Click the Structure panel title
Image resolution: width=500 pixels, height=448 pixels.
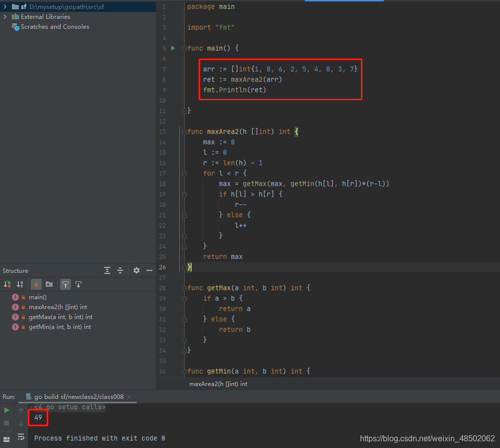tap(15, 270)
